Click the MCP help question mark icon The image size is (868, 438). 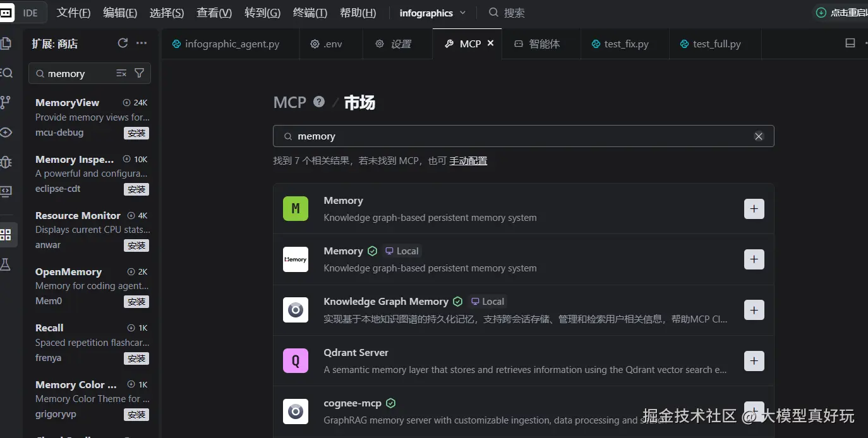tap(319, 102)
